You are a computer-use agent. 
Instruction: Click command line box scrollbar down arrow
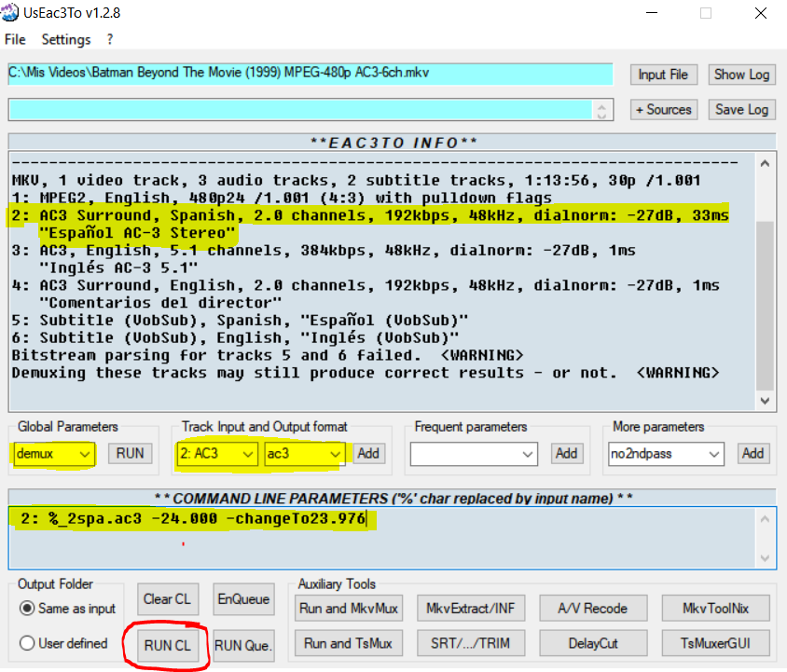click(765, 557)
